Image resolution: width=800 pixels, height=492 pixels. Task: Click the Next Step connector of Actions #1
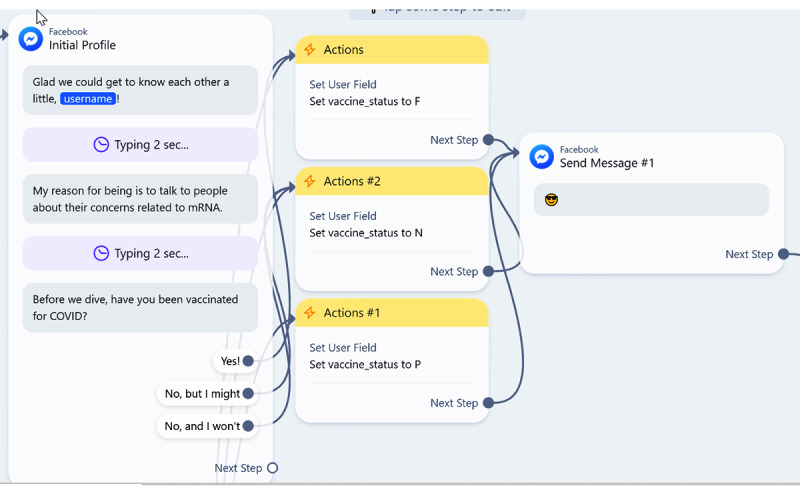(488, 403)
